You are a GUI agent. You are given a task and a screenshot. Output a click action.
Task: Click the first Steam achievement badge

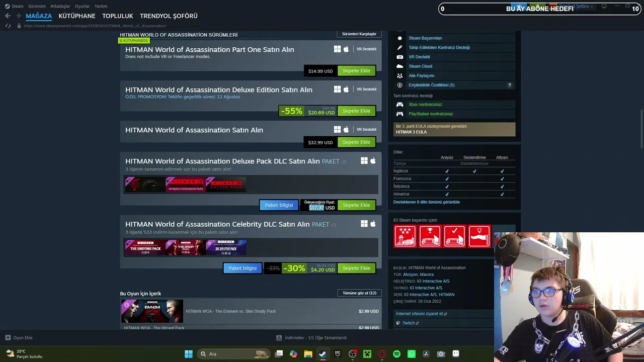[x=405, y=236]
